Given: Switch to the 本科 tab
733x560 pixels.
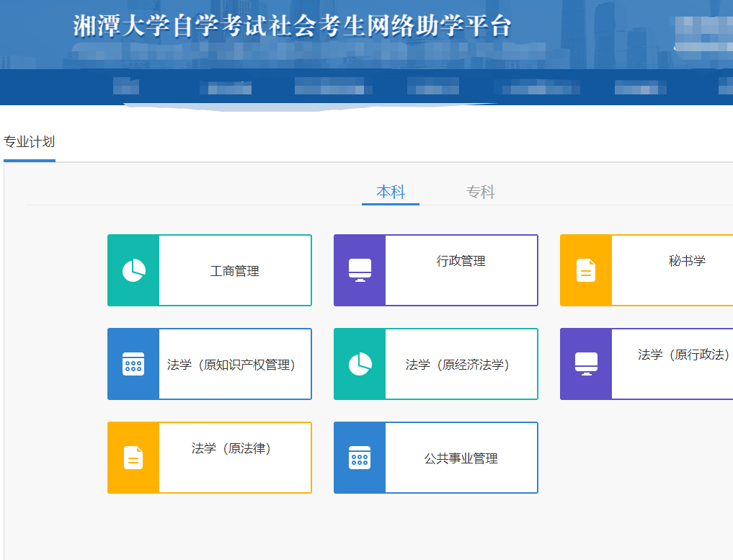Looking at the screenshot, I should (391, 192).
